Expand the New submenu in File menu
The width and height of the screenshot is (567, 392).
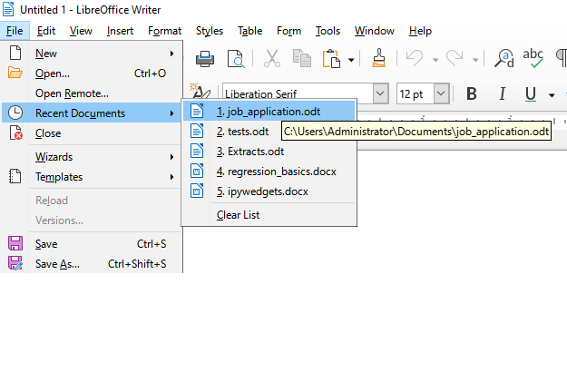(x=92, y=54)
